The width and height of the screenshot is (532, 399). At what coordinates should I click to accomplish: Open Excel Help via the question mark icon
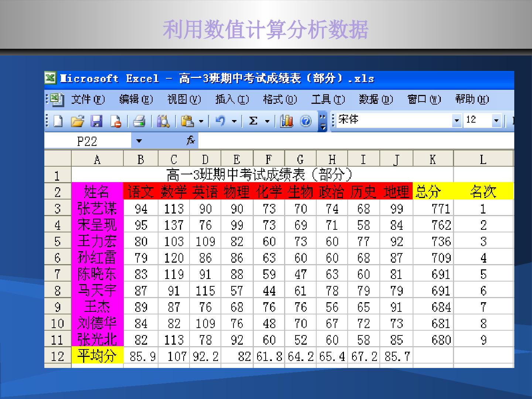tap(306, 121)
